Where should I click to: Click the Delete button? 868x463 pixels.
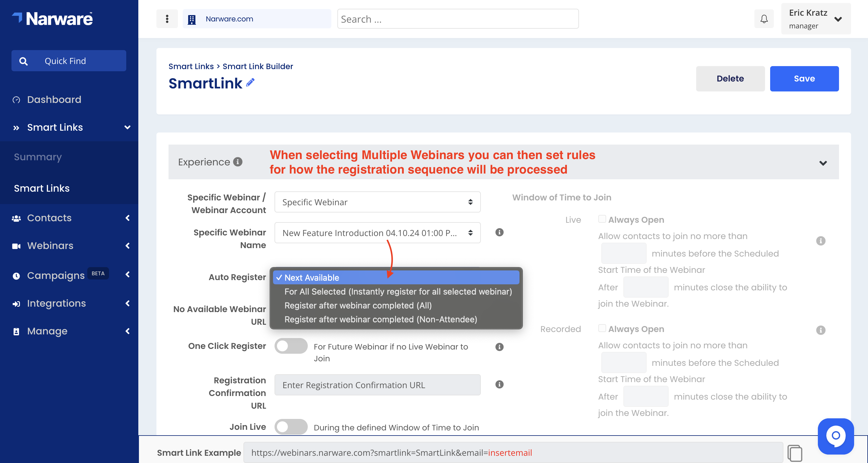(730, 78)
